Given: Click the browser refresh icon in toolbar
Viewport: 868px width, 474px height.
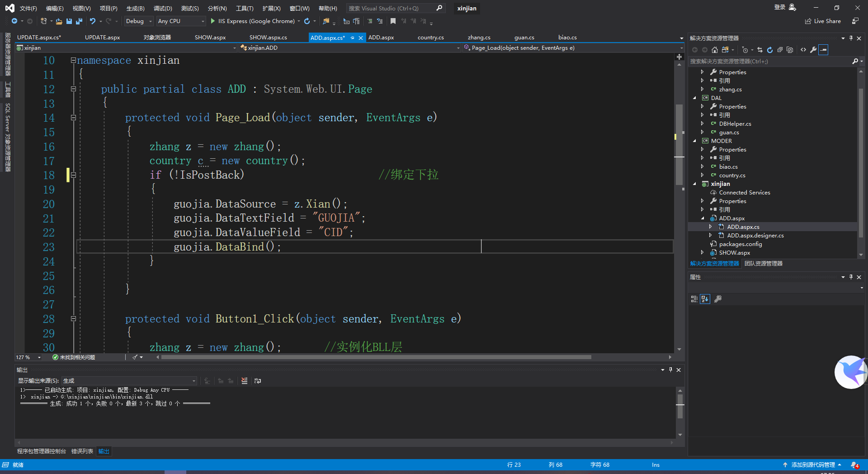Looking at the screenshot, I should point(307,21).
